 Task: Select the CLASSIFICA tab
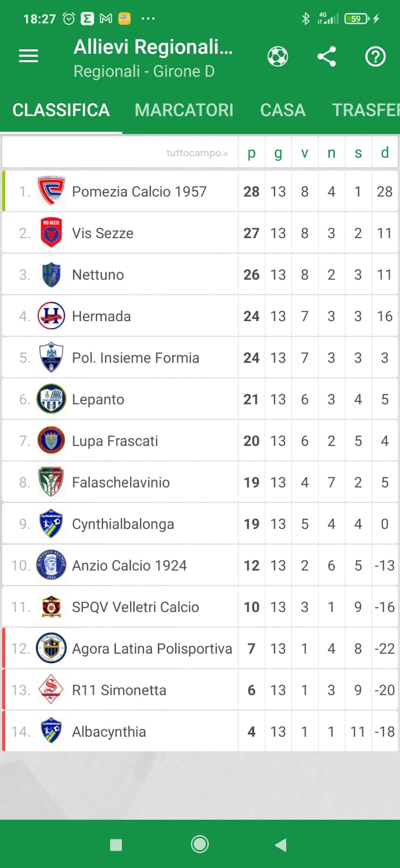coord(61,110)
